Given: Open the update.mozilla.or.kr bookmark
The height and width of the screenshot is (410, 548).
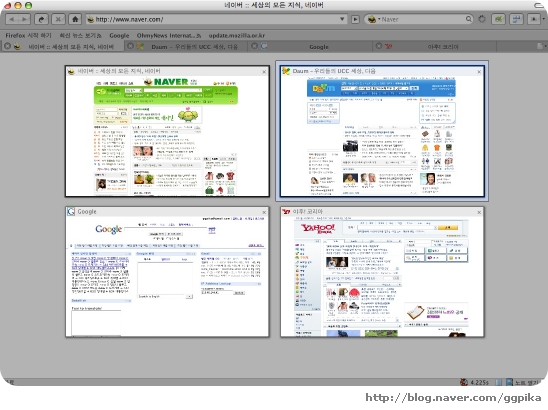Looking at the screenshot, I should pos(237,35).
